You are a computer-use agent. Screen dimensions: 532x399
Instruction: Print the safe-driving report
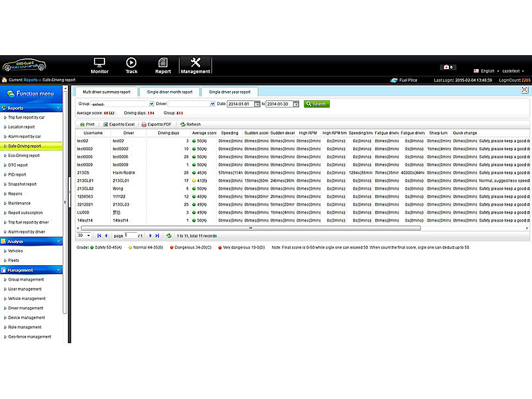point(87,124)
